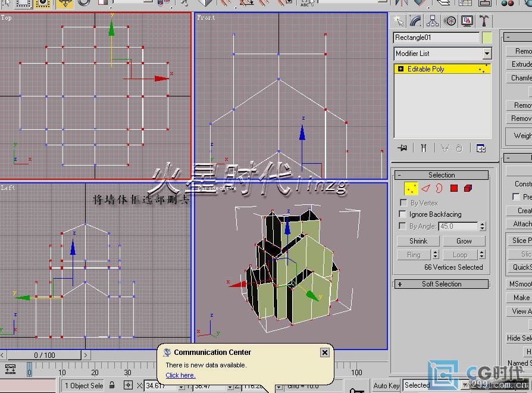
Task: Follow the "Click here." link
Action: coord(180,375)
